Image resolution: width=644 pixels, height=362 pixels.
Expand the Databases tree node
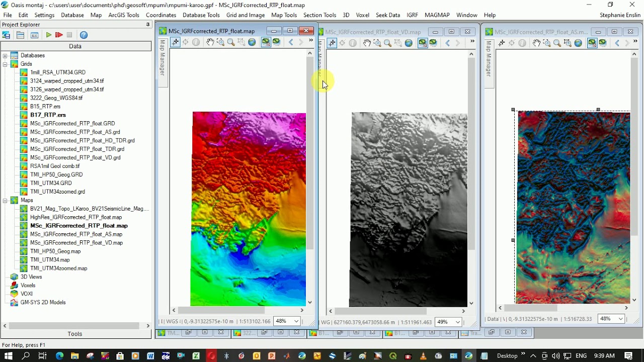tap(5, 55)
